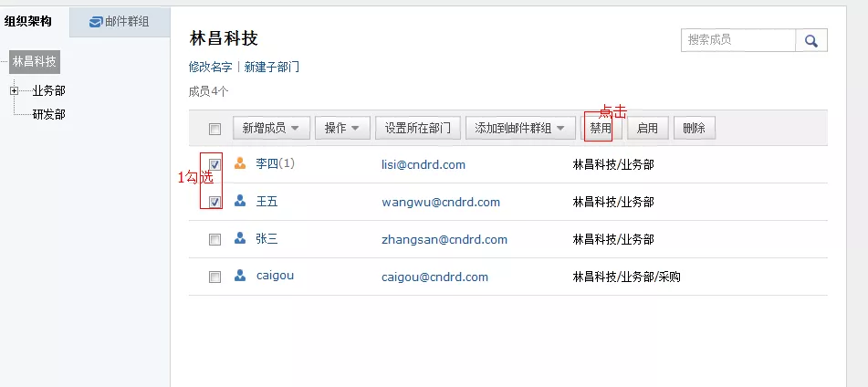Uncheck the checkbox for 李四

click(x=214, y=165)
